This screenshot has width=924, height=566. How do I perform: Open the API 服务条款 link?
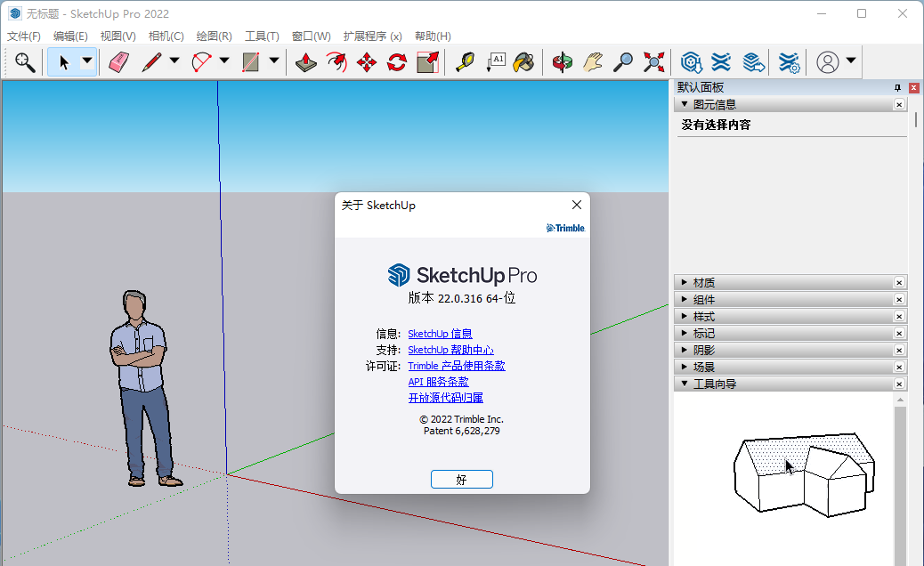(x=439, y=382)
